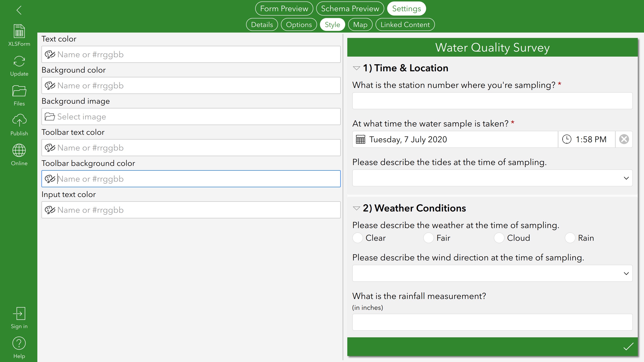The width and height of the screenshot is (644, 362).
Task: Select the Clear weather radio button
Action: [x=357, y=238]
